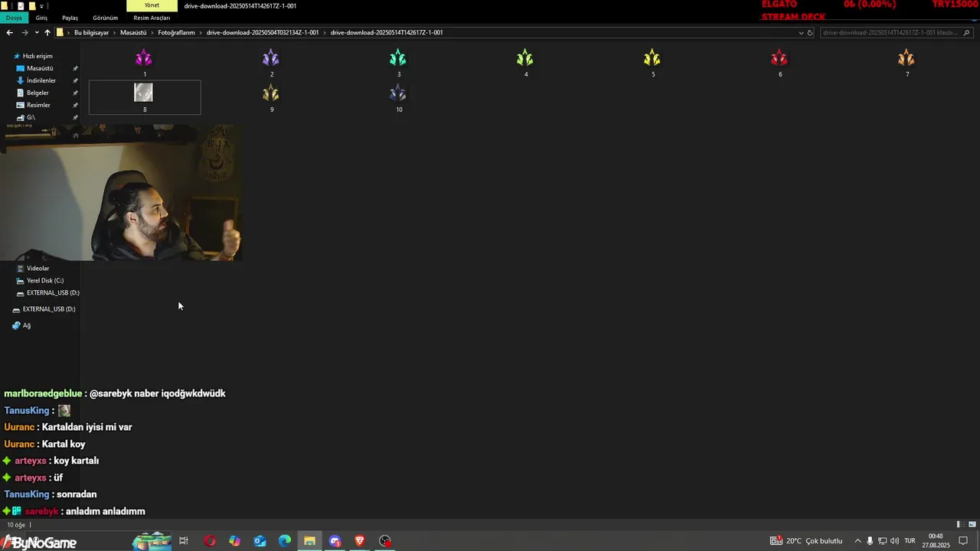Image resolution: width=980 pixels, height=551 pixels.
Task: Launch Opera browser from the taskbar
Action: [x=210, y=541]
